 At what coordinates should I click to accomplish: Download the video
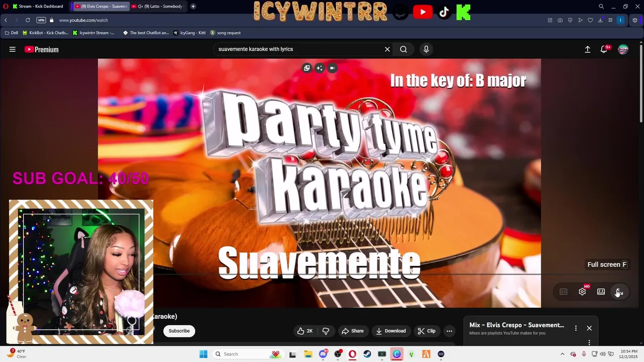tap(391, 331)
